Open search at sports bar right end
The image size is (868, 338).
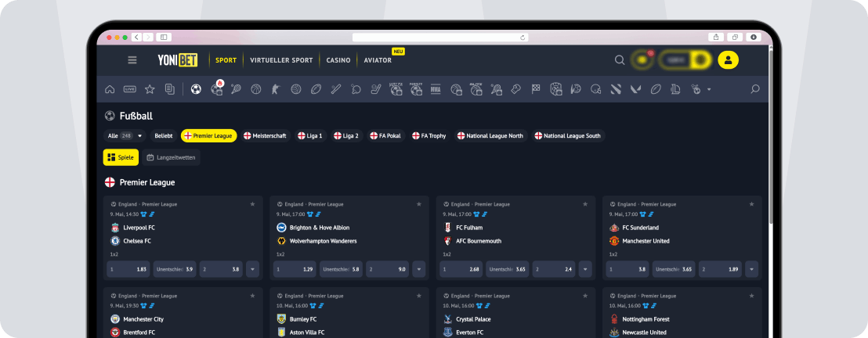(754, 89)
